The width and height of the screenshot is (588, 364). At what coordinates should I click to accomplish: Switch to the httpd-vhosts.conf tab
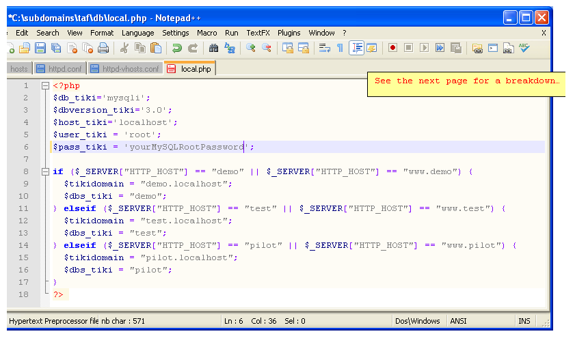[126, 69]
